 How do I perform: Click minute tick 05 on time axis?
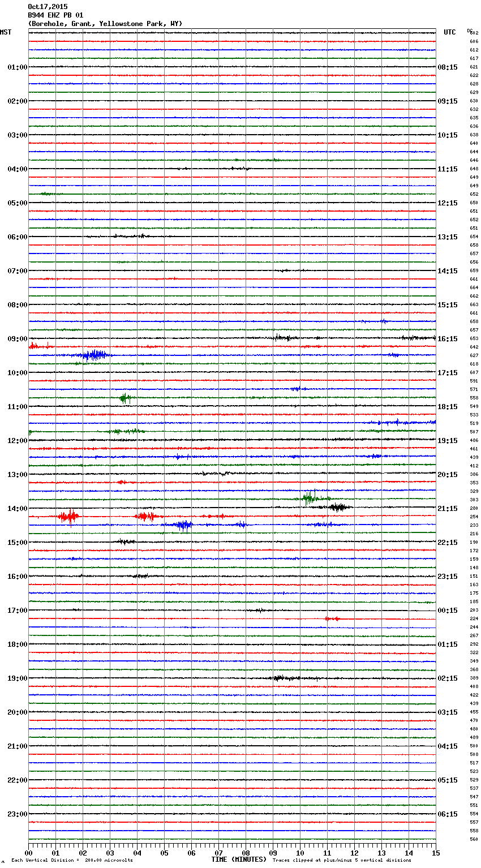pos(164,853)
